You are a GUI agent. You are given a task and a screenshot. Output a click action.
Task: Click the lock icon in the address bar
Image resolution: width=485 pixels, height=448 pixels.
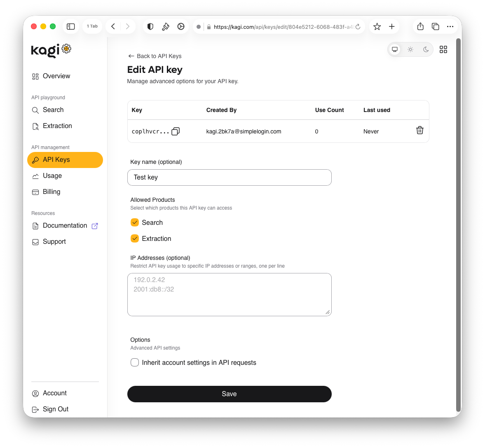coord(209,27)
